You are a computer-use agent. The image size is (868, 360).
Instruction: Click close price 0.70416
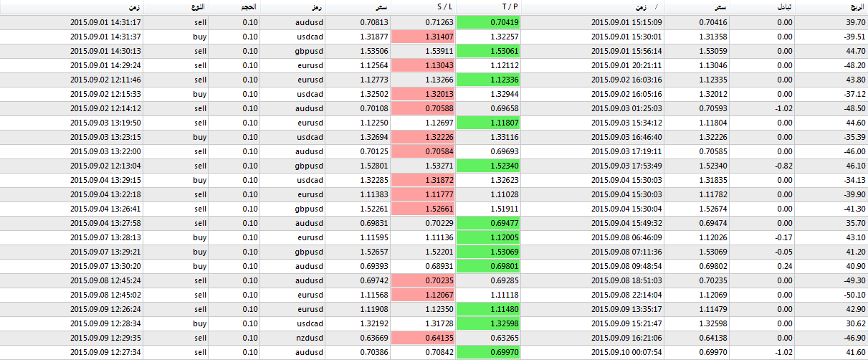(x=713, y=22)
